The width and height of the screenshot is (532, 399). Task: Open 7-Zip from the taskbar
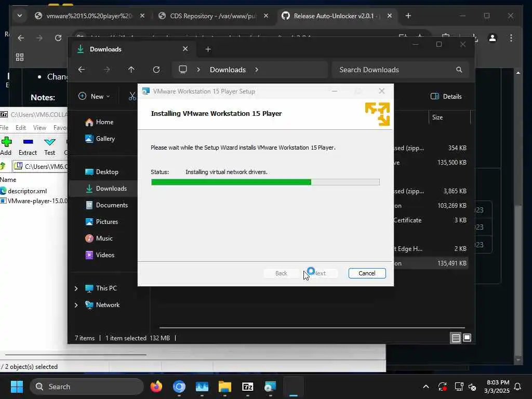click(248, 387)
